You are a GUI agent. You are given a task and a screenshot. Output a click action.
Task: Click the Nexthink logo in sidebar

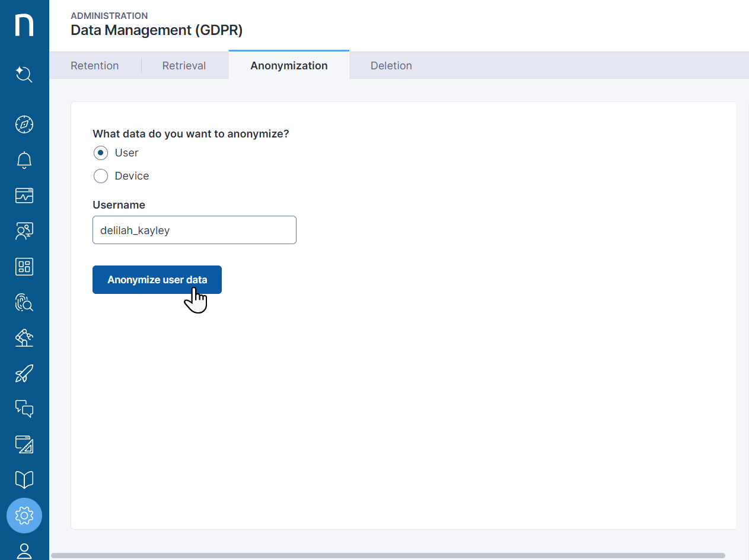coord(24,25)
